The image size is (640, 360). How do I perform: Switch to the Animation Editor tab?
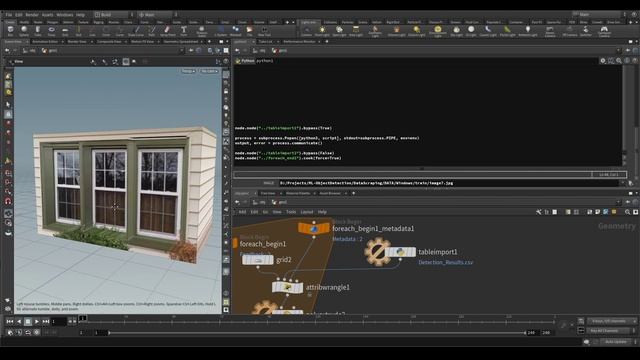[45, 42]
